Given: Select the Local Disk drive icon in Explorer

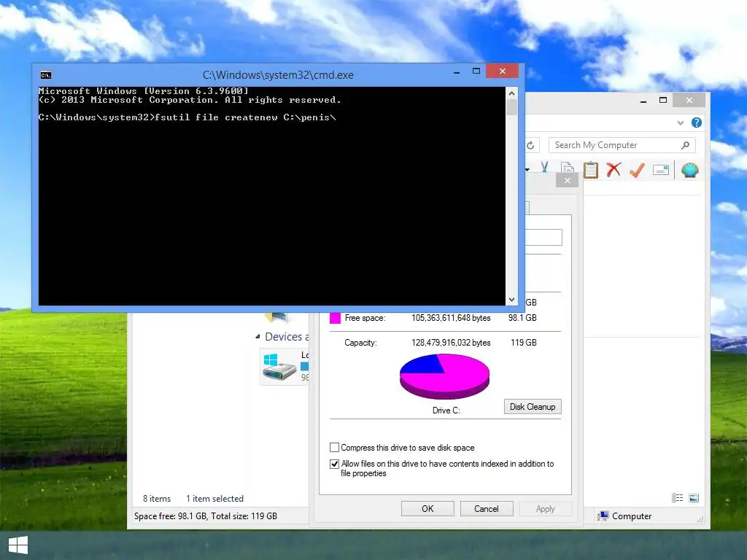Looking at the screenshot, I should pos(279,366).
